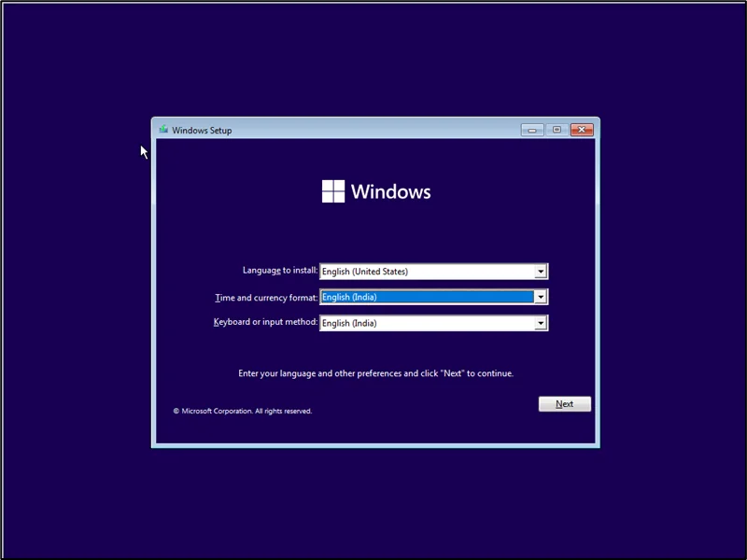This screenshot has width=747, height=560.
Task: Click the "Windows Setup" title text
Action: click(x=202, y=131)
